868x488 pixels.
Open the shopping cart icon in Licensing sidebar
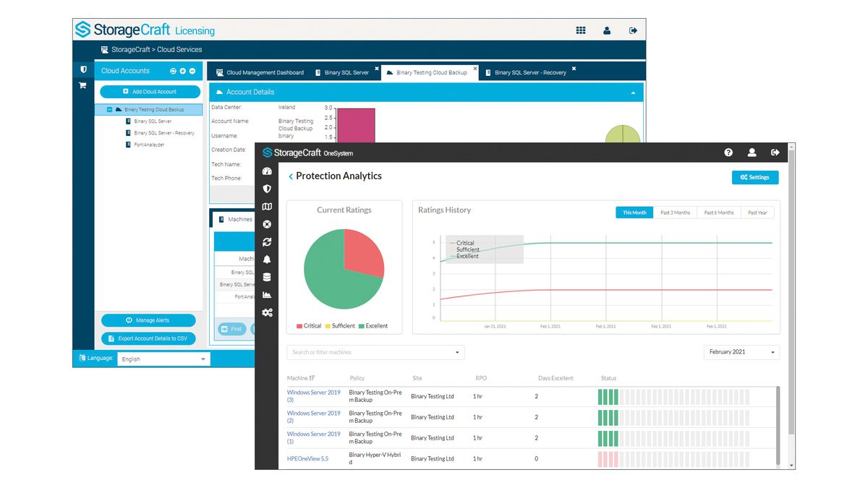[82, 85]
